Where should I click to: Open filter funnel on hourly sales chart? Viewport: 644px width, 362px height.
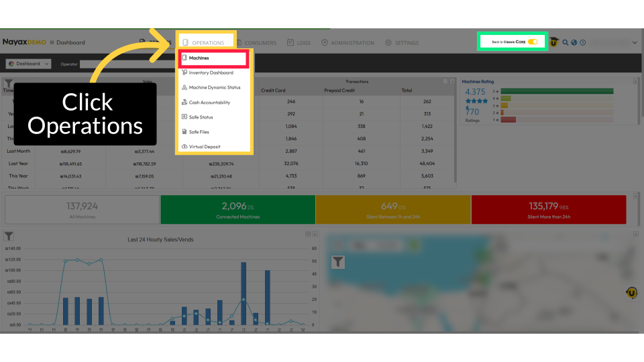[9, 236]
